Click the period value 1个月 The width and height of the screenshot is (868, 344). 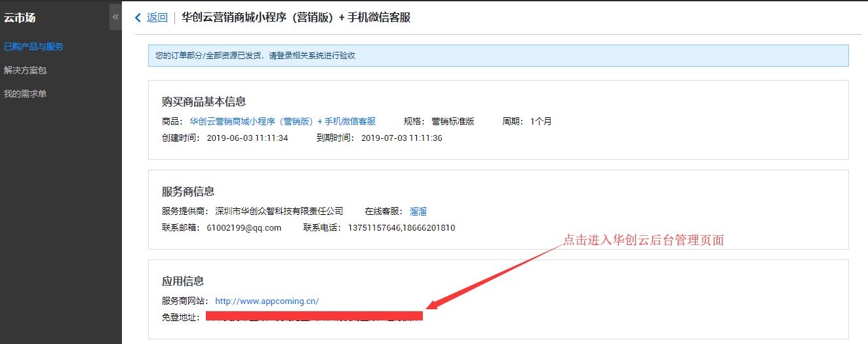541,121
